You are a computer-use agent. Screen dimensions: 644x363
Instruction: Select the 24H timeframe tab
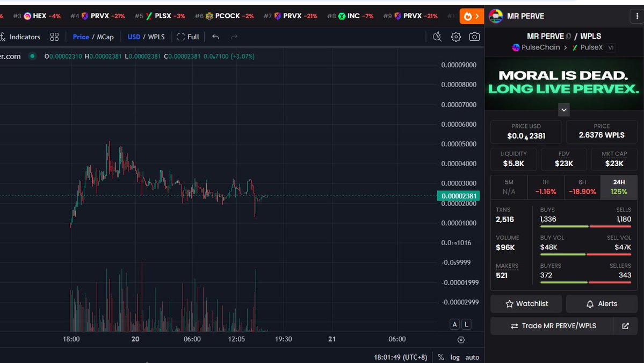[x=619, y=187]
